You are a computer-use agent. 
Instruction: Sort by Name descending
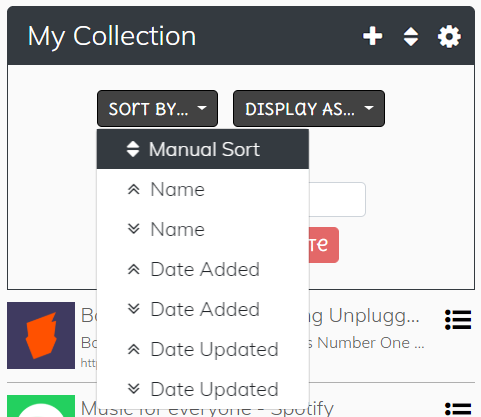pos(203,229)
